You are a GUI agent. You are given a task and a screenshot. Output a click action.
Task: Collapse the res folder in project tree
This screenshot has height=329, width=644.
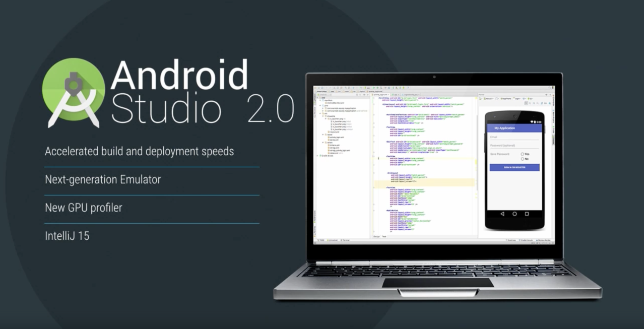pos(319,114)
